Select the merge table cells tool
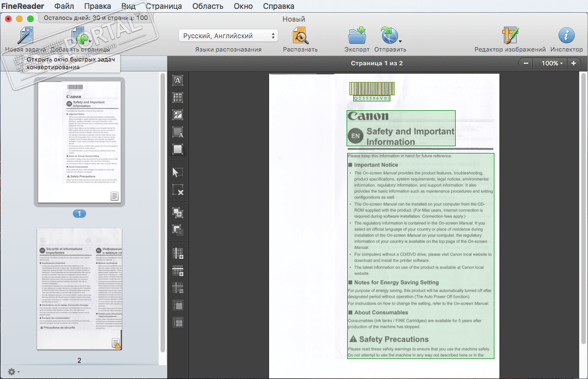 pyautogui.click(x=178, y=305)
